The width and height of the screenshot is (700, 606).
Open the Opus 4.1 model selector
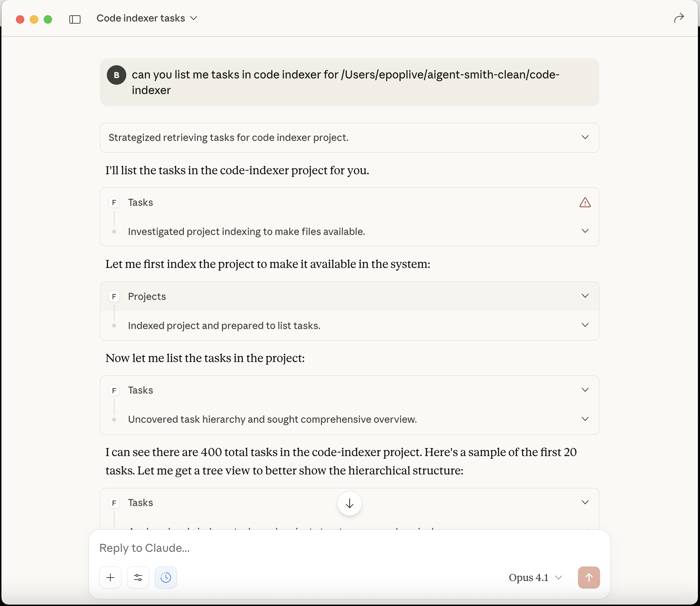click(x=535, y=578)
